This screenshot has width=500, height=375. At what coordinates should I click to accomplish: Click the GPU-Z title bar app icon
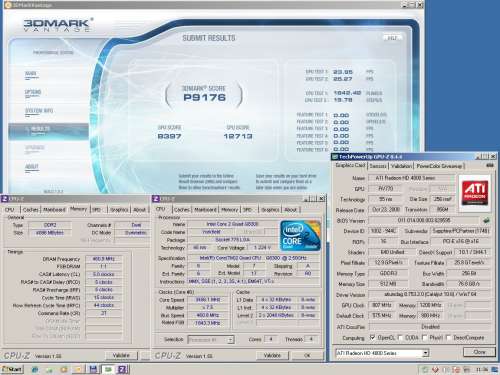click(335, 157)
